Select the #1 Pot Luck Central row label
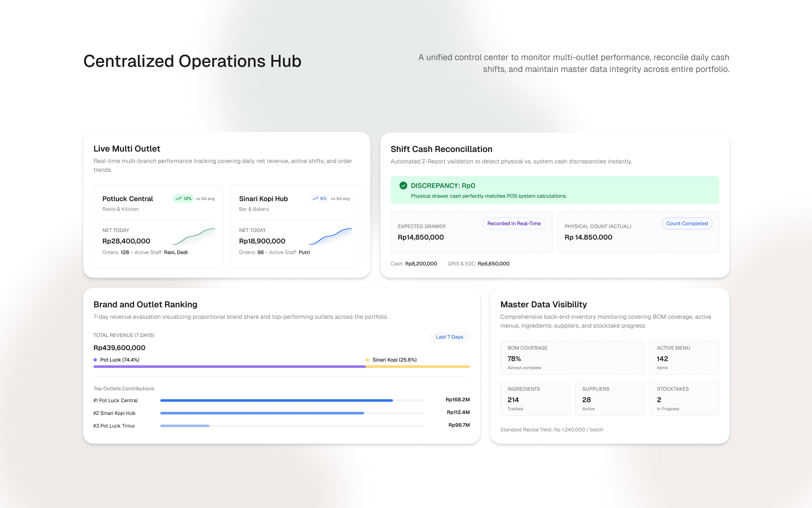The image size is (812, 508). tap(115, 400)
